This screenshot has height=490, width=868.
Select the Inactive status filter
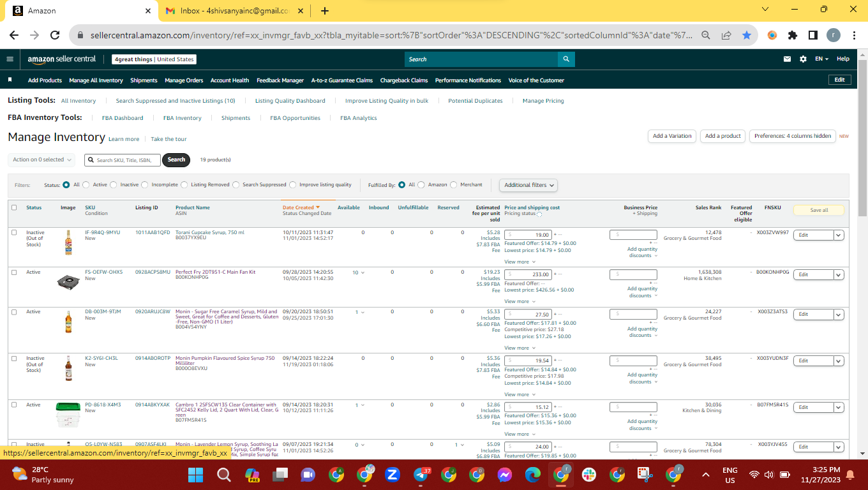coord(114,185)
